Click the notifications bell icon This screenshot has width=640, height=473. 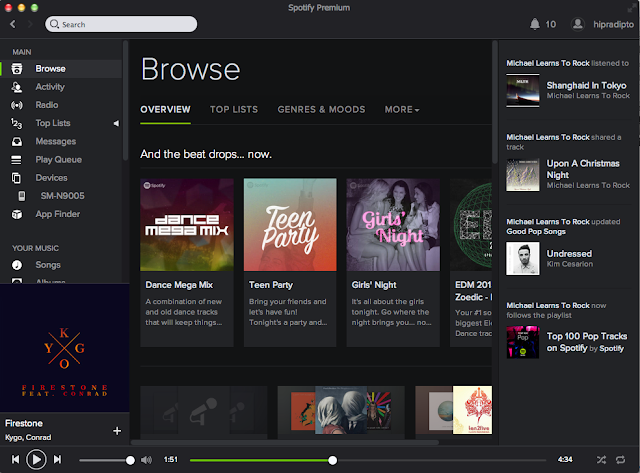[534, 24]
